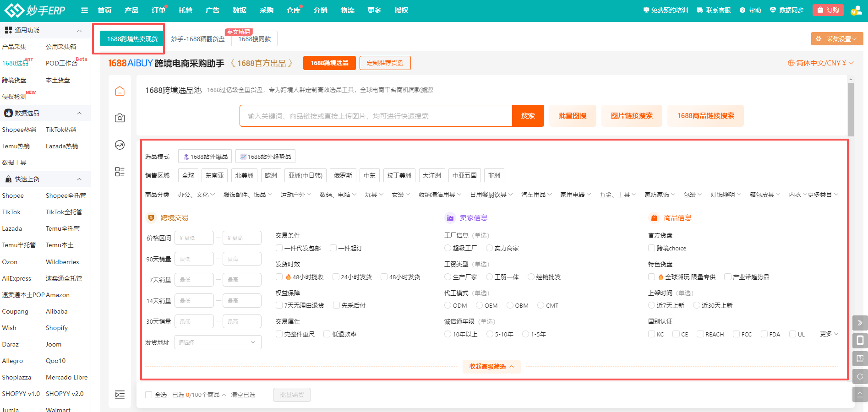Viewport: 868px width, 412px height.
Task: Click the keyword search input field
Action: pyautogui.click(x=376, y=116)
